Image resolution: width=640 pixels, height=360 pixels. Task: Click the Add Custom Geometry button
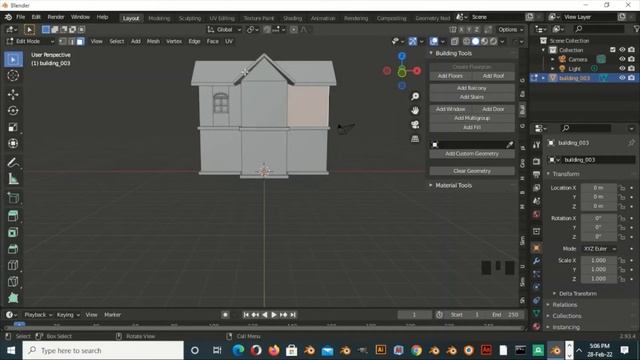pos(471,154)
